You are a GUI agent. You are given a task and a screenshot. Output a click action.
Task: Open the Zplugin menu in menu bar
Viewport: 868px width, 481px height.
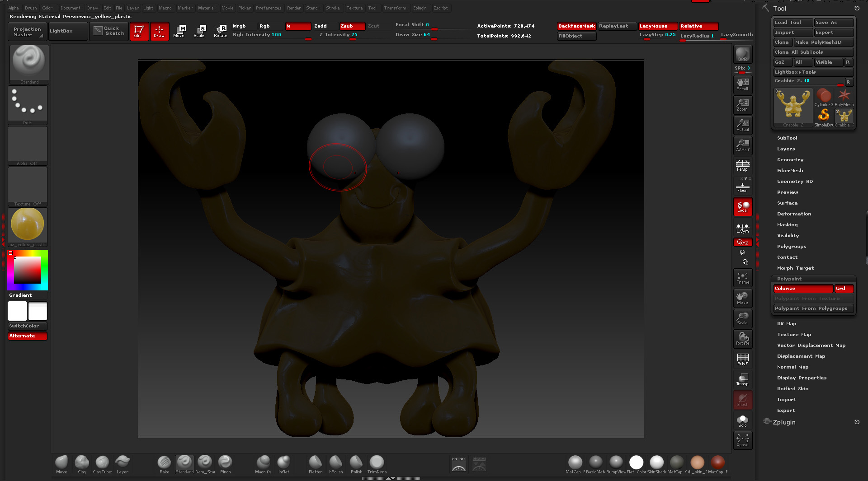[x=420, y=8]
